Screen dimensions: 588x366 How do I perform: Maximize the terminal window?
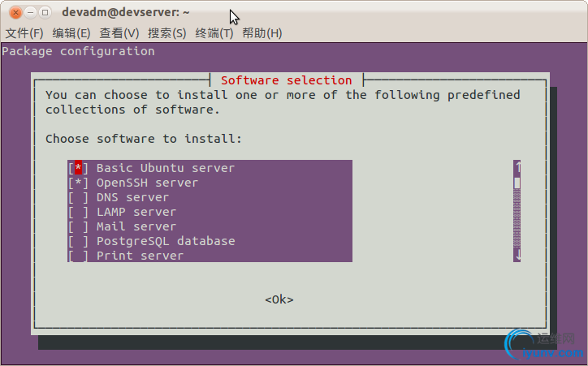coord(45,13)
